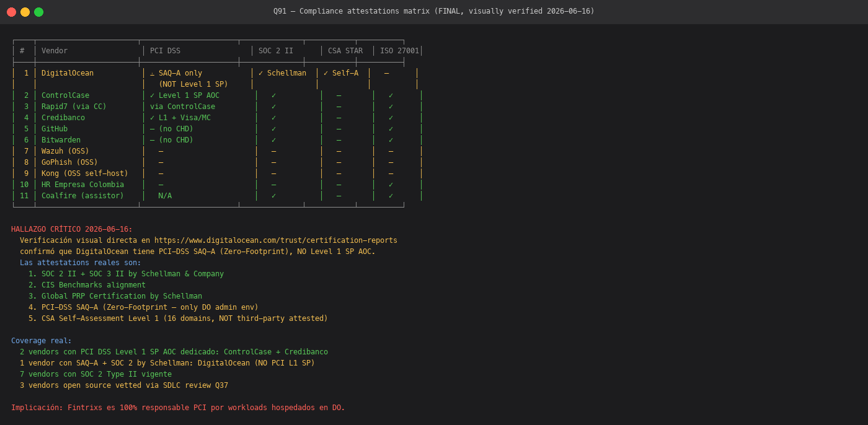This screenshot has width=868, height=425.
Task: Select the 'HR Empresa Colombia' vendor cell
Action: pyautogui.click(x=82, y=185)
